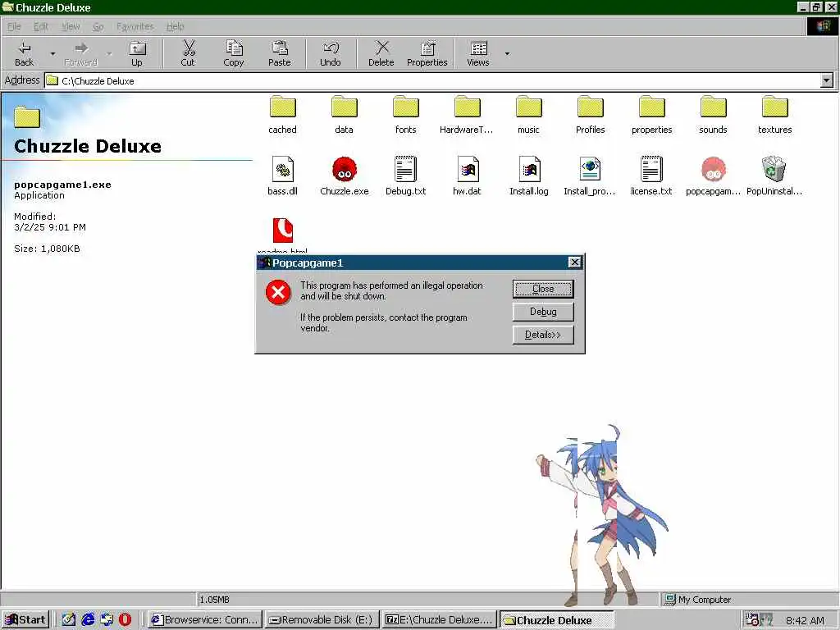Select the bass.dll file icon

click(282, 169)
